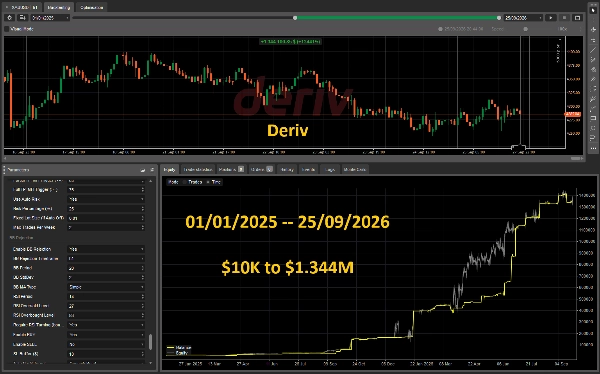This screenshot has height=374, width=600.
Task: Click the first icon in Parameters panel header
Action: coord(143,170)
